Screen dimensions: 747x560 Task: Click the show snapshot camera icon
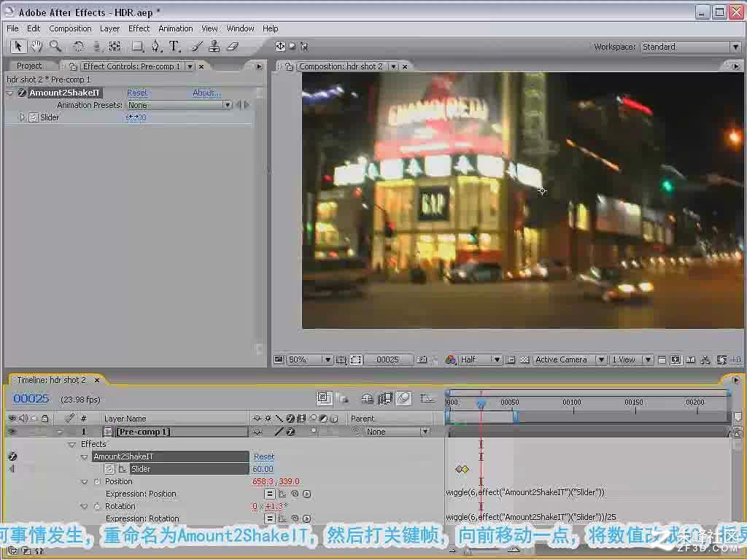pos(422,360)
